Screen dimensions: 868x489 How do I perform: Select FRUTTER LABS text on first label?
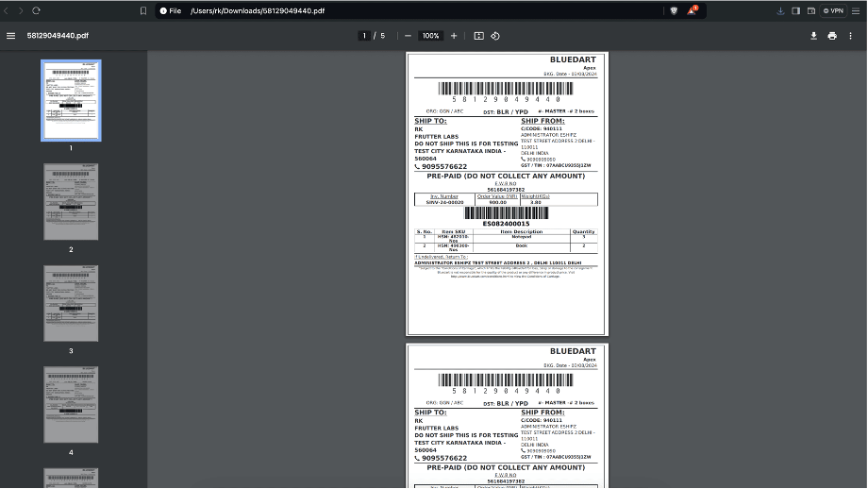(x=437, y=136)
